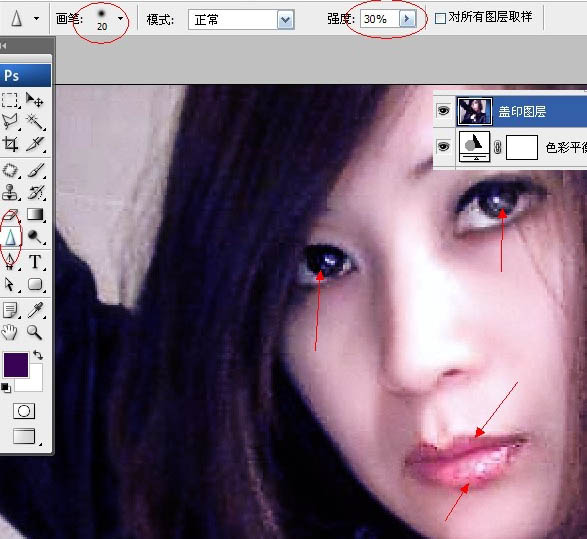Click the sharpen tool preset icon

[x=16, y=18]
